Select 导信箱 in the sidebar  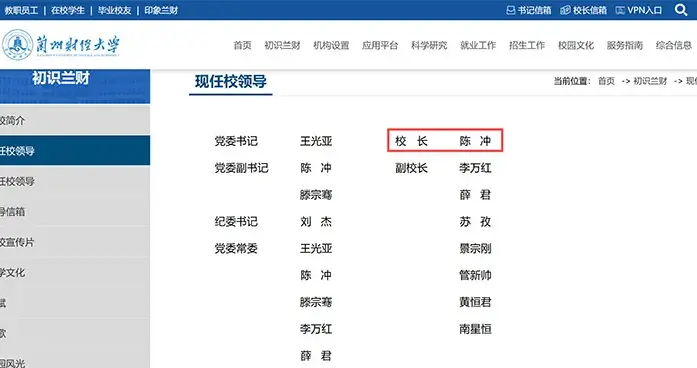(75, 212)
